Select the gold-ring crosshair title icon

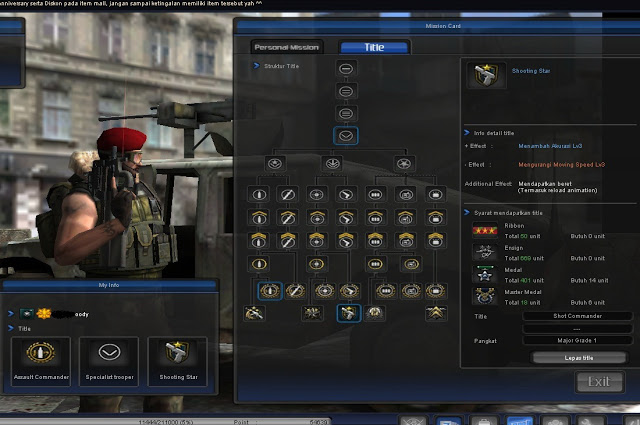pyautogui.click(x=316, y=264)
